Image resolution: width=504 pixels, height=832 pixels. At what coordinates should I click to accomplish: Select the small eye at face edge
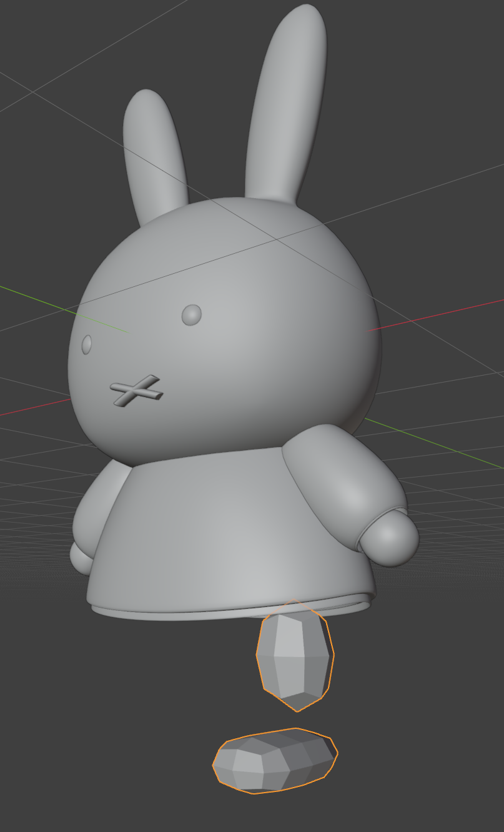[x=87, y=344]
